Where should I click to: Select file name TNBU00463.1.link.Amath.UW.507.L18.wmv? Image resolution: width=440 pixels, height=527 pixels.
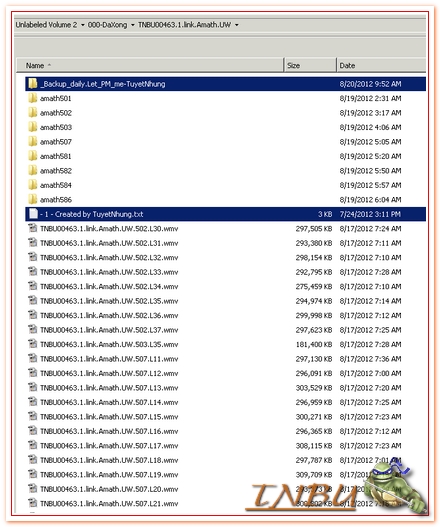(x=109, y=460)
